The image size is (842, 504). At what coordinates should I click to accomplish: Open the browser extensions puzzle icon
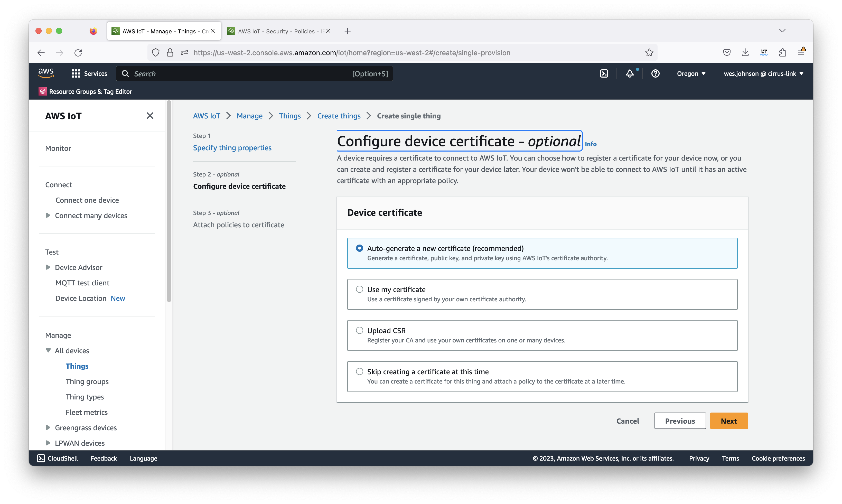tap(783, 53)
